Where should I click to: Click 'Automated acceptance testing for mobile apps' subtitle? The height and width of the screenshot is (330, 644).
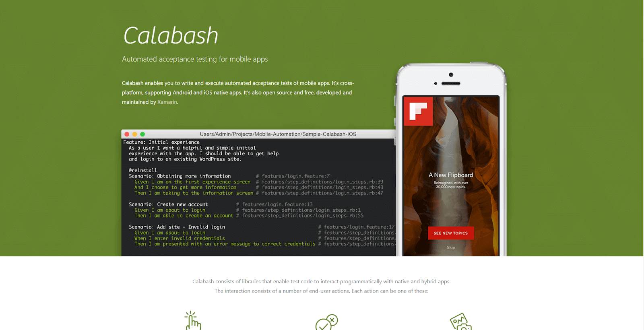click(195, 59)
